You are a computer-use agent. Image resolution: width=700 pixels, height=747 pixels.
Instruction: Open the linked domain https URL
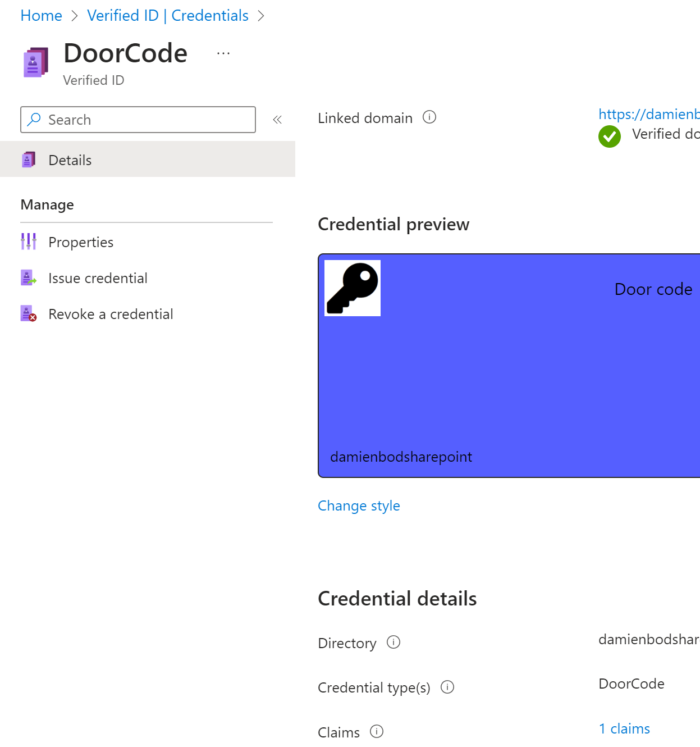coord(648,114)
